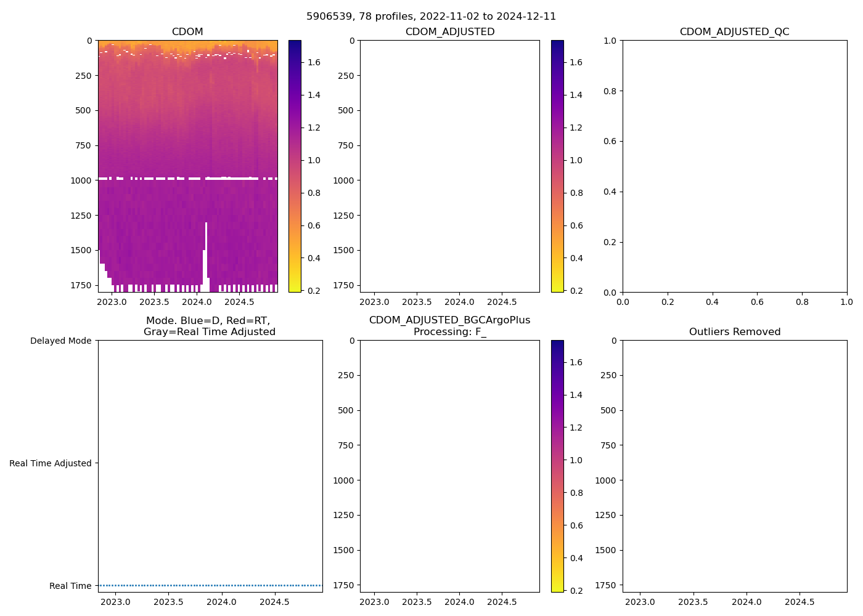
Task: Click the 'CDOM_ADJUSTED_BGCArgoPlus' plot title
Action: [x=449, y=320]
